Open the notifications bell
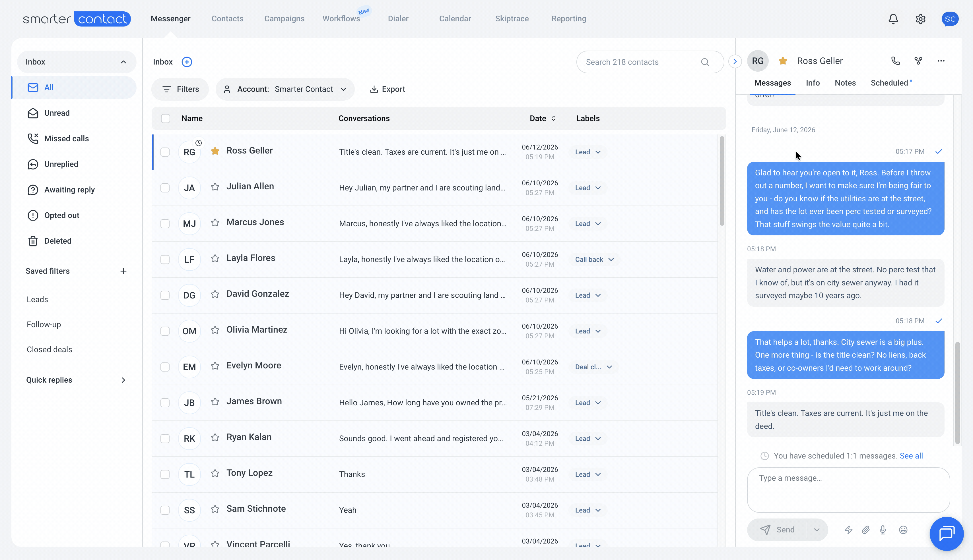973x560 pixels. [x=893, y=19]
